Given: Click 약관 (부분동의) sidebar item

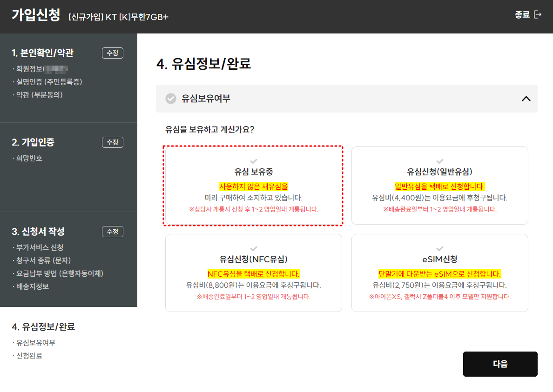Looking at the screenshot, I should pyautogui.click(x=40, y=95).
